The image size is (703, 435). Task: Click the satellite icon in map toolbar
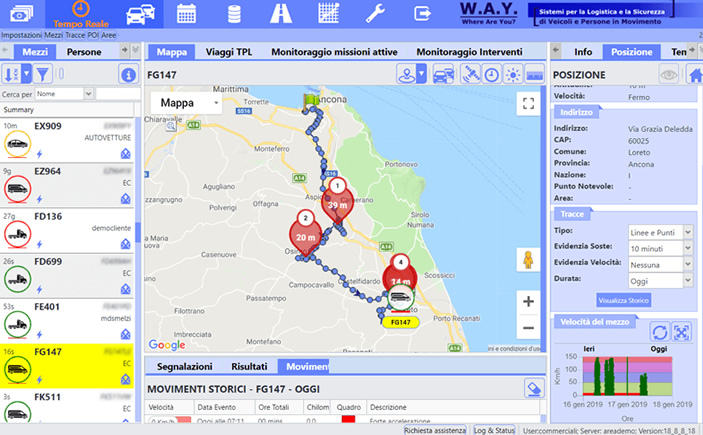coord(471,74)
